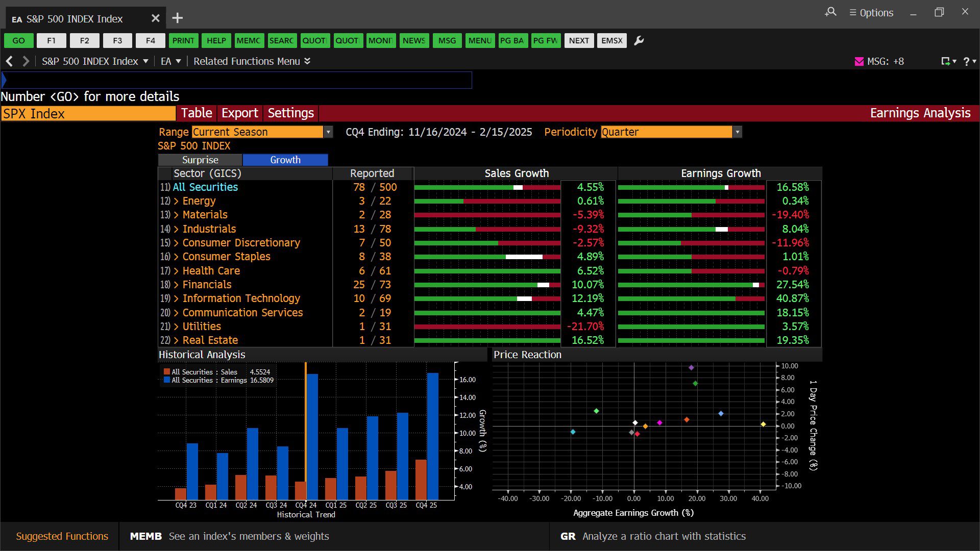Open the question mark help icon

point(967,61)
